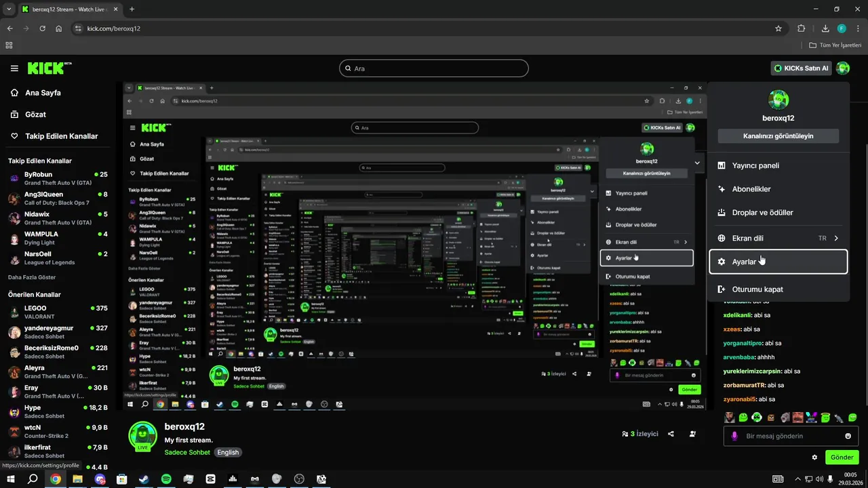
Task: Click the Oturumu kapat logout icon
Action: (x=722, y=289)
